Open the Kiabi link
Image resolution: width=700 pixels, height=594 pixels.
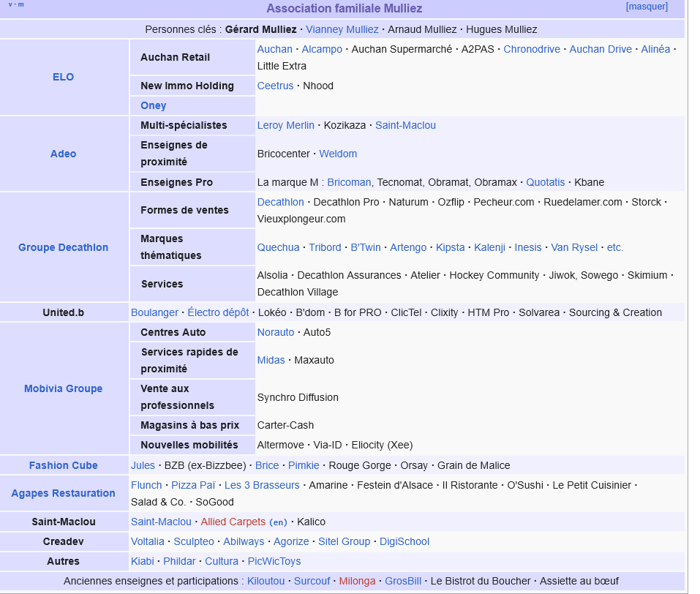[143, 561]
